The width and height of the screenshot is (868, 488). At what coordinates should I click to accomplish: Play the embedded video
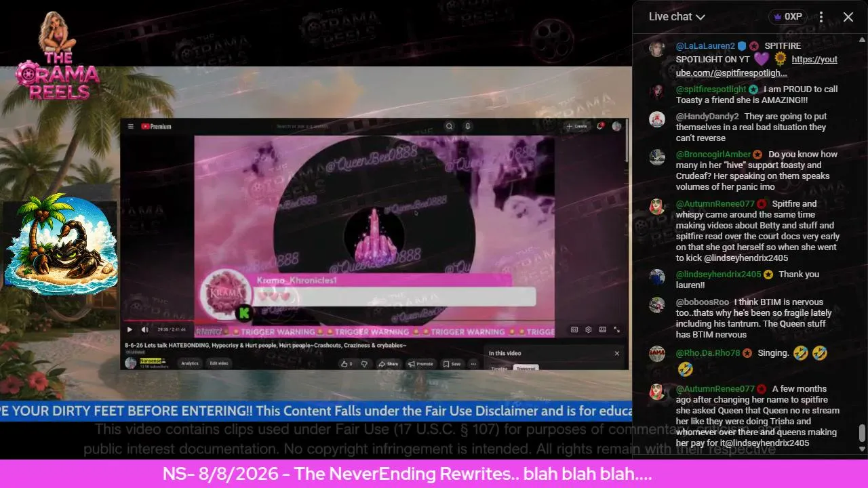point(130,330)
